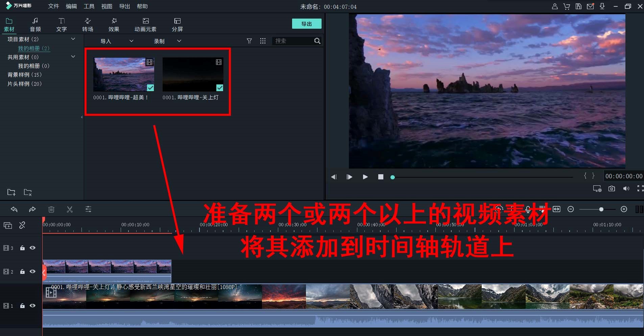Switch to the 转场 tab
This screenshot has height=336, width=644.
[87, 24]
